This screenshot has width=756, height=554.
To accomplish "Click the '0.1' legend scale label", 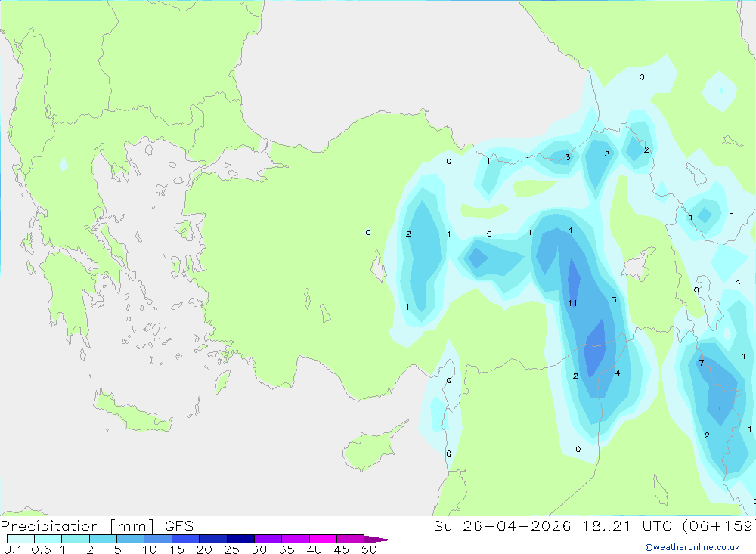I will pos(13,549).
